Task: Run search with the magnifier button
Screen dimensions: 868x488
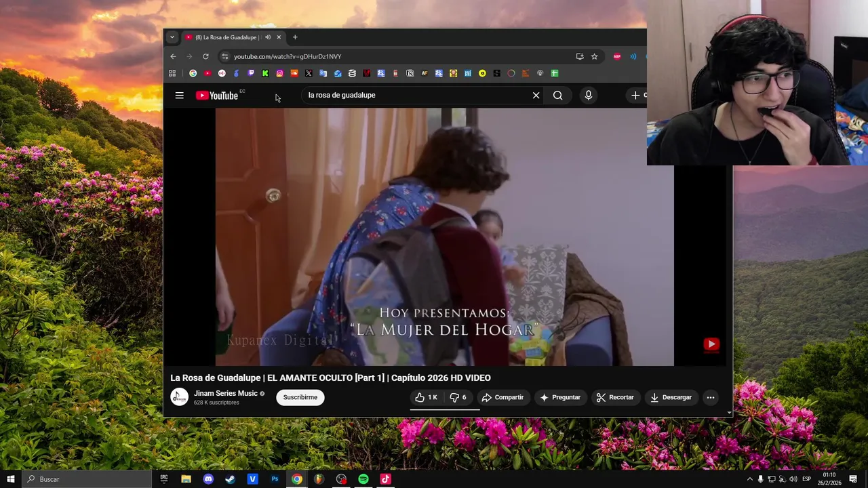Action: [x=557, y=96]
